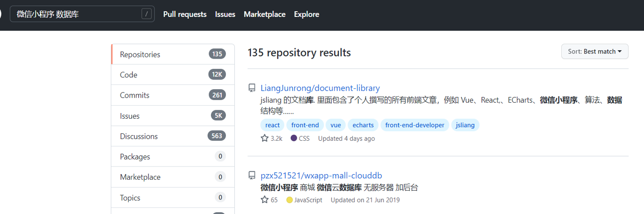Click 'Updated on 21 Jun 2019' text
644x214 pixels.
coord(365,200)
